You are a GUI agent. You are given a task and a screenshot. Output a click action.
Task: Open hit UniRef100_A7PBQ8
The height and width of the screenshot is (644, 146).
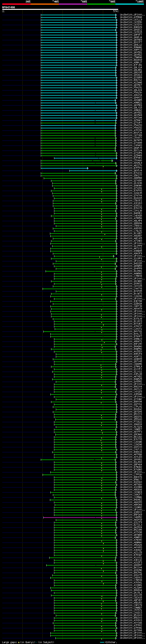click(x=131, y=17)
